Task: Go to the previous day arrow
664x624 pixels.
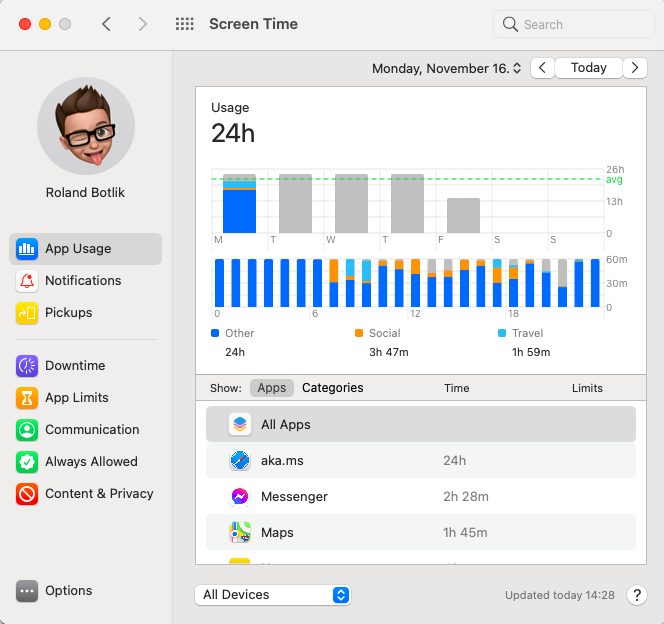Action: point(542,68)
